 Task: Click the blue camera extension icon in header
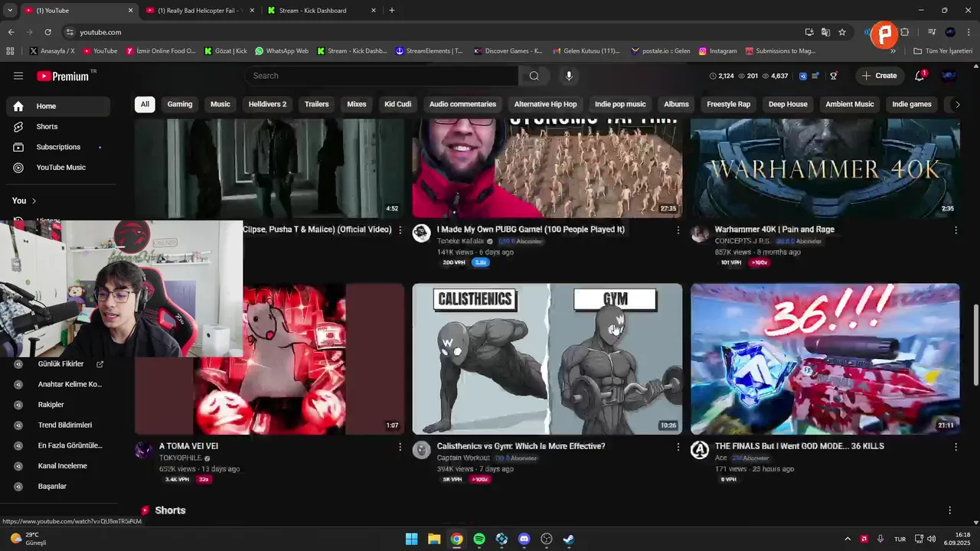coord(803,76)
